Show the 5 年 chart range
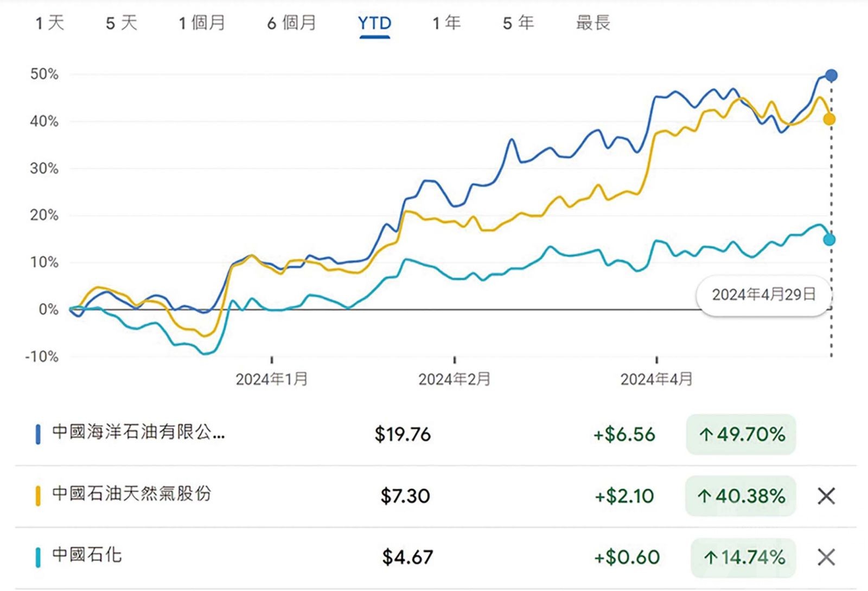 tap(518, 23)
